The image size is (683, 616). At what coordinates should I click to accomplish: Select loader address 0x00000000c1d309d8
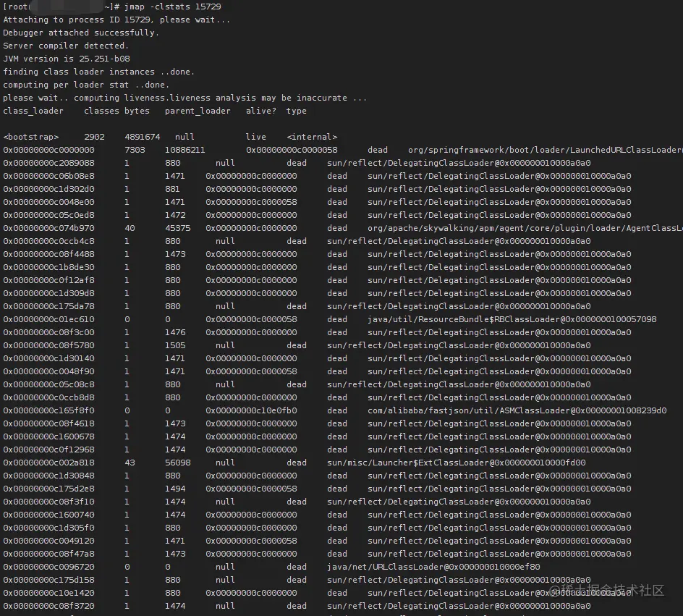click(48, 294)
